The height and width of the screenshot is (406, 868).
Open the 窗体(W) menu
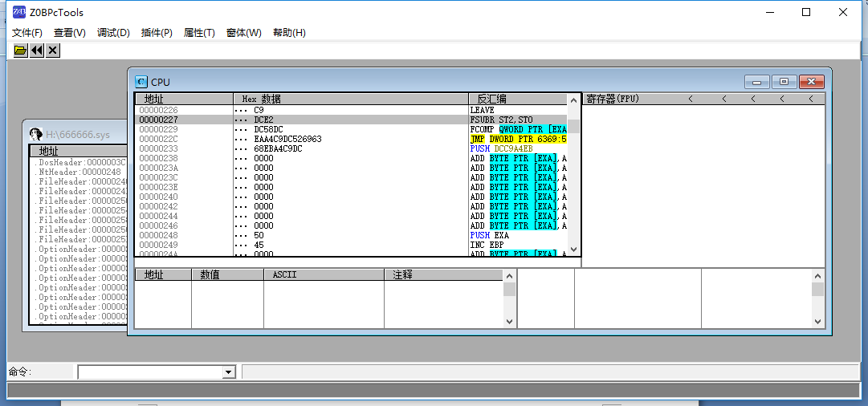[x=243, y=33]
